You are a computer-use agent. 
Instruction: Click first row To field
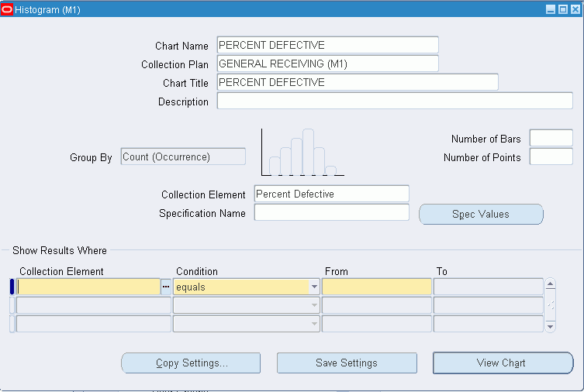point(489,287)
